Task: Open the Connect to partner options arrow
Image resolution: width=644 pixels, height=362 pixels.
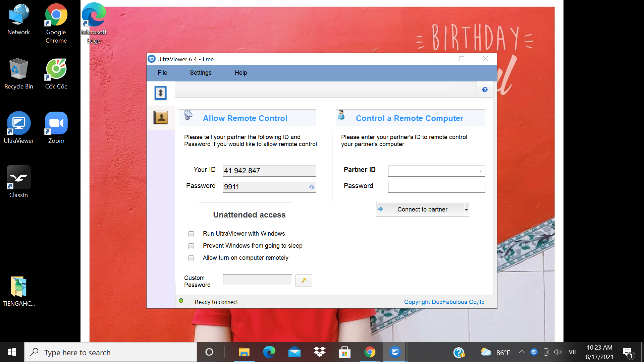Action: pyautogui.click(x=466, y=209)
